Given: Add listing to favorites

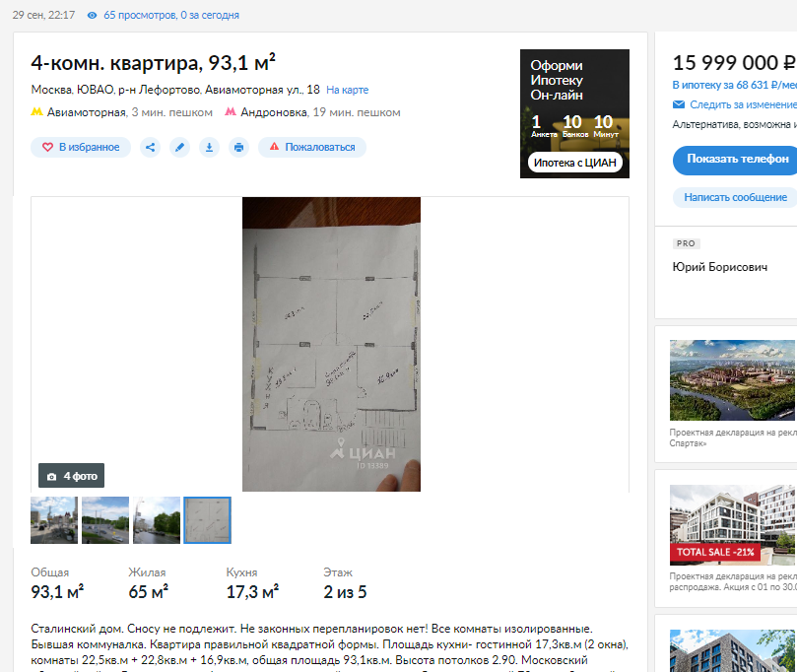Looking at the screenshot, I should tap(81, 147).
